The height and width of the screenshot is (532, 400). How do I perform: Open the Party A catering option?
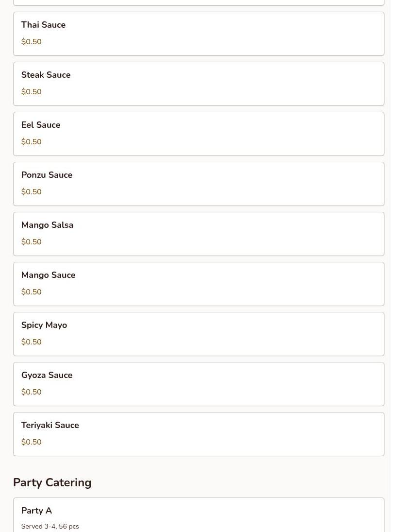[199, 515]
